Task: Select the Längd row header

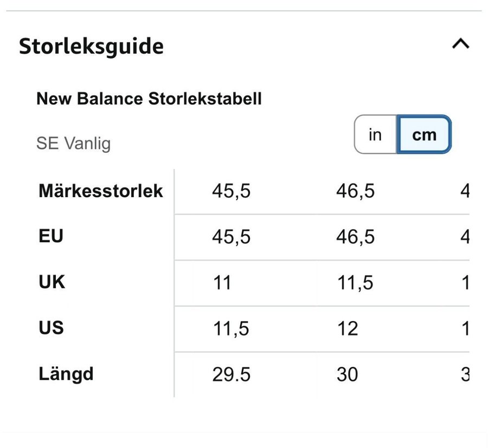Action: tap(66, 374)
